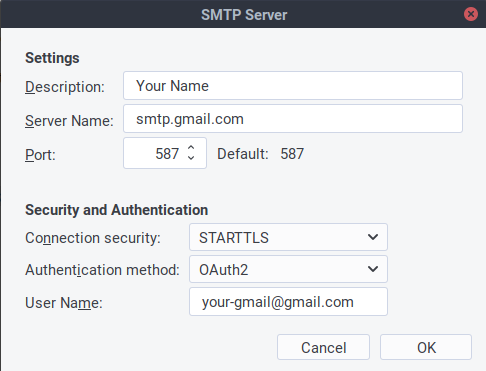Click the Settings heading
The width and height of the screenshot is (486, 371).
pyautogui.click(x=52, y=58)
